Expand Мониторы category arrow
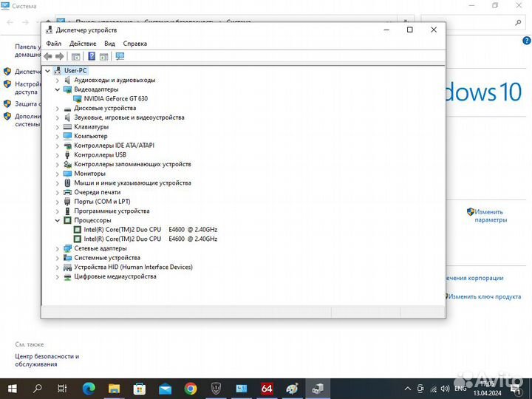The height and width of the screenshot is (399, 532). (x=58, y=174)
